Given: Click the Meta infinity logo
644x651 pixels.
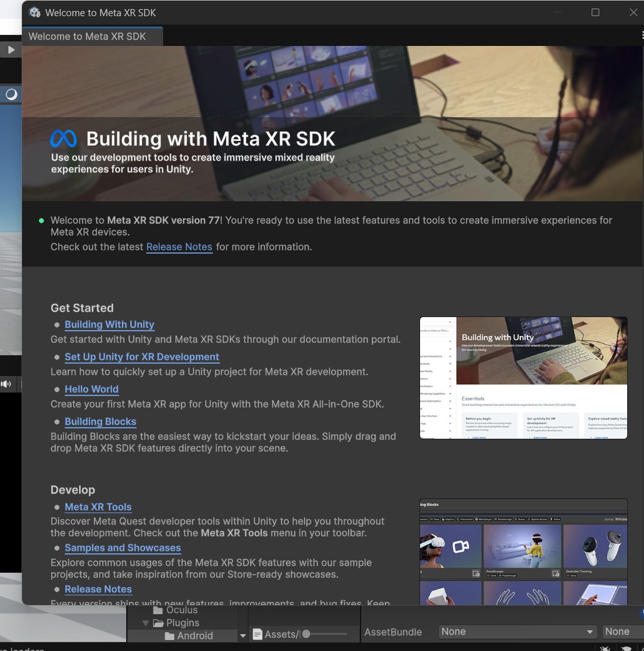Looking at the screenshot, I should pyautogui.click(x=63, y=138).
